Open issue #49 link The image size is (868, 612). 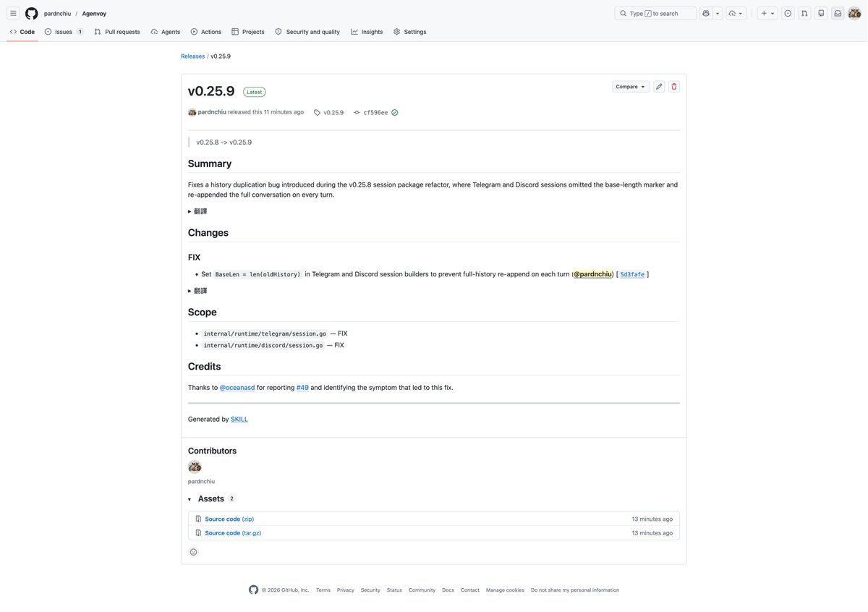(302, 388)
